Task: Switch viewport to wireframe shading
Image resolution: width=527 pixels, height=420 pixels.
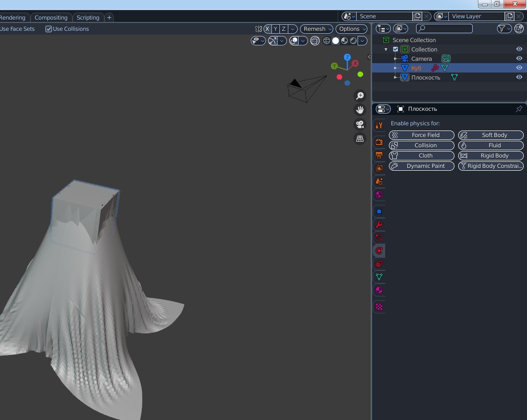Action: click(326, 41)
